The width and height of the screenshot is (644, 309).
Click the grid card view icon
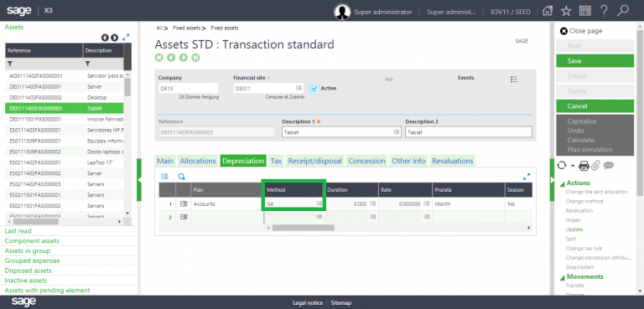click(x=164, y=177)
